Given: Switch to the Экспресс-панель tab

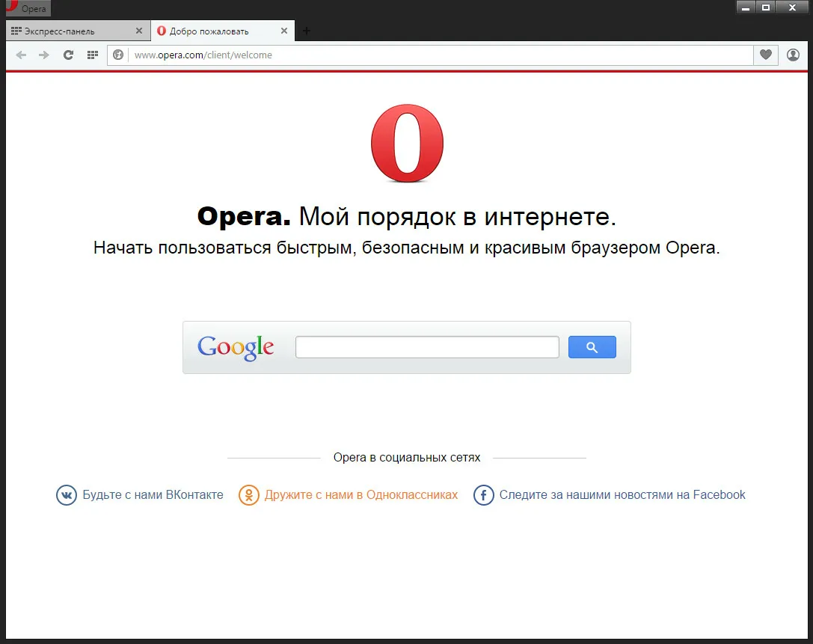Looking at the screenshot, I should [x=60, y=31].
